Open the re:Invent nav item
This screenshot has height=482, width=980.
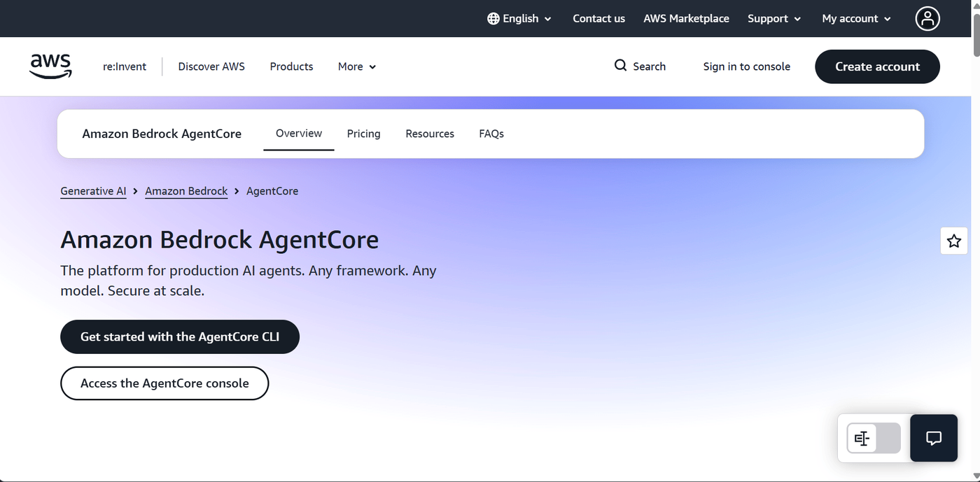click(x=125, y=66)
